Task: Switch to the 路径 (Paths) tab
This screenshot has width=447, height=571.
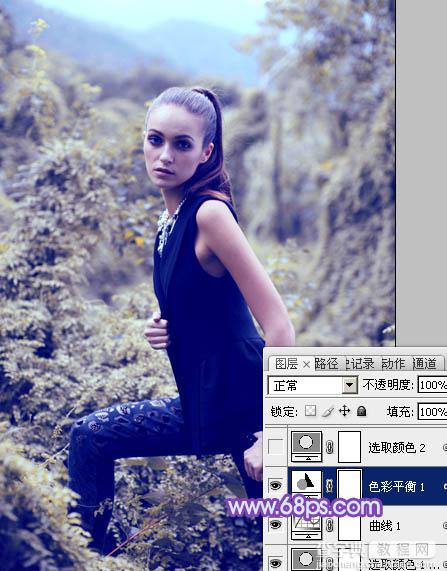Action: [326, 363]
